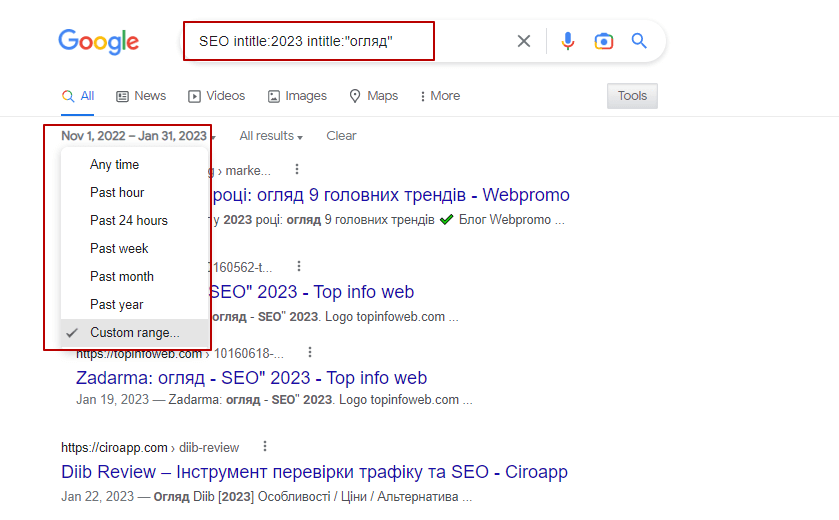Open the options dots next to the Webpromo result
The image size is (839, 520).
click(x=297, y=170)
